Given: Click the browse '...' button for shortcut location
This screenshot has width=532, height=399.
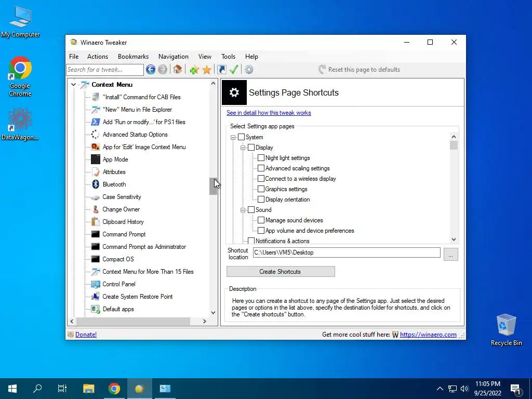Looking at the screenshot, I should tap(450, 254).
